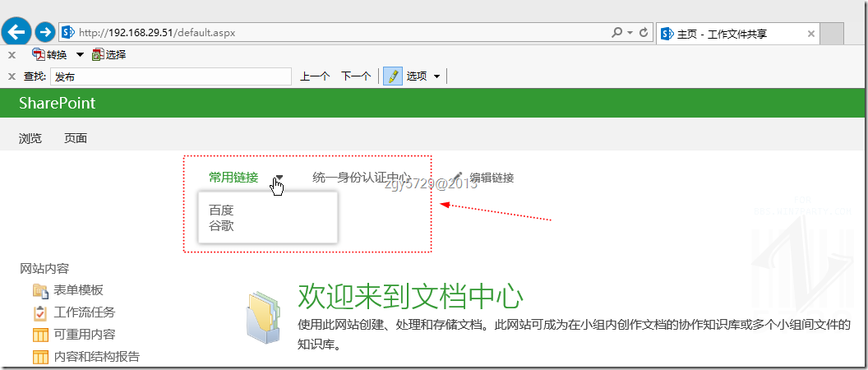Open the 统一身份认证中心 navigation link
Image resolution: width=868 pixels, height=370 pixels.
[x=362, y=178]
